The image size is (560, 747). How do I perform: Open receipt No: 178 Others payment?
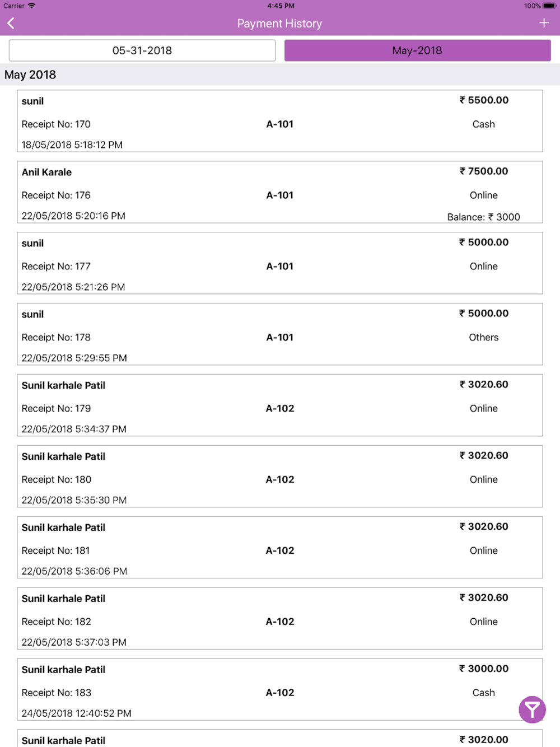point(280,334)
